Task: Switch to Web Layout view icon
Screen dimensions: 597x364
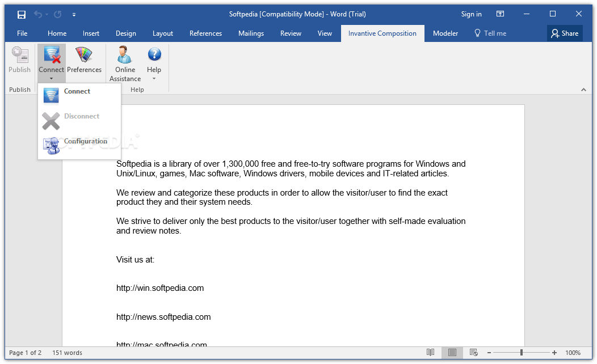Action: pos(474,353)
